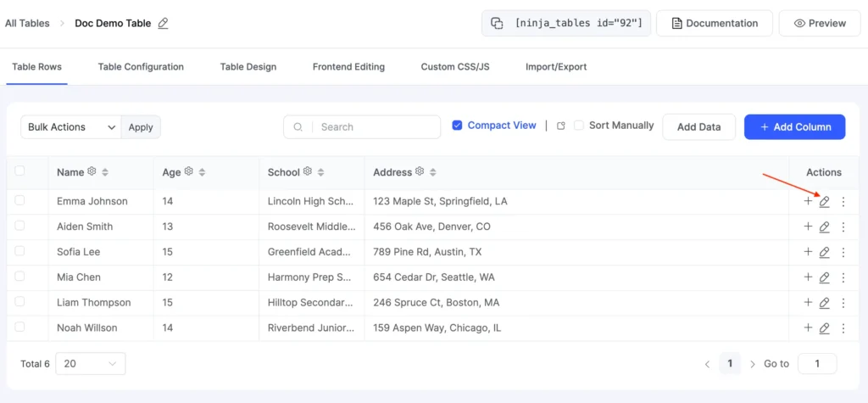Add a row after Aiden Smith with plus icon
This screenshot has width=868, height=403.
click(808, 227)
